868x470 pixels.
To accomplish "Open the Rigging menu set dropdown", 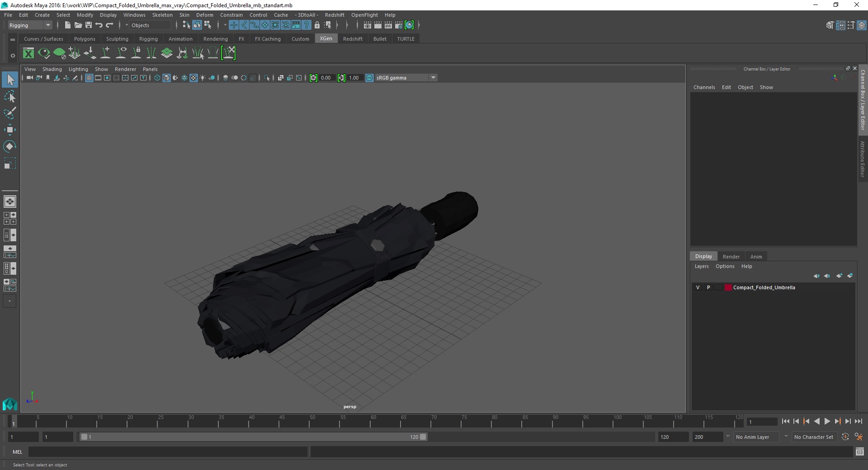I will [x=30, y=25].
